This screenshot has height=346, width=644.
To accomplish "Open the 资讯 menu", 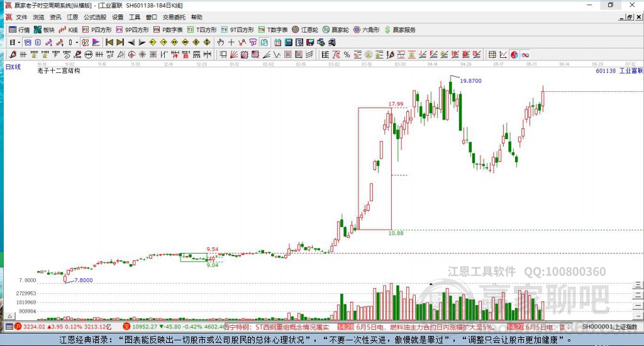I will [55, 17].
